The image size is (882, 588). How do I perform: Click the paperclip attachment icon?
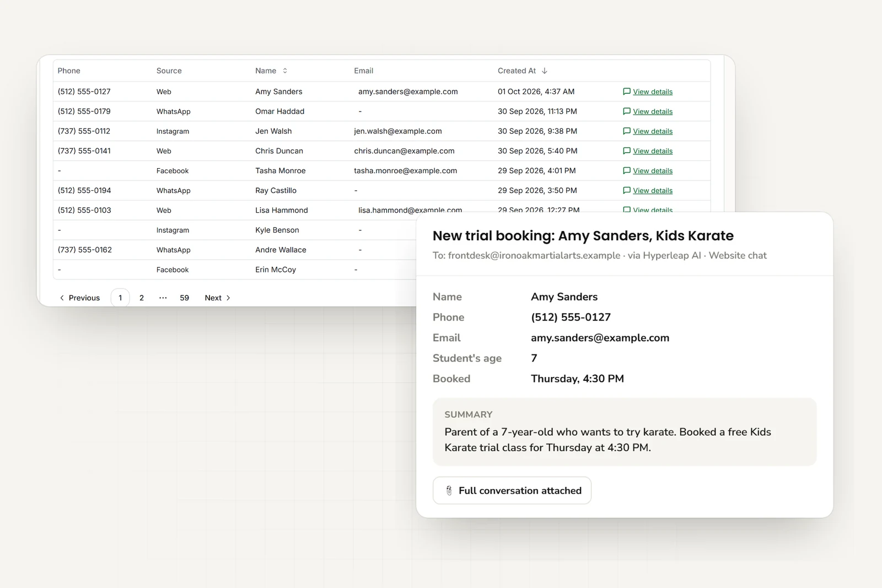tap(449, 490)
